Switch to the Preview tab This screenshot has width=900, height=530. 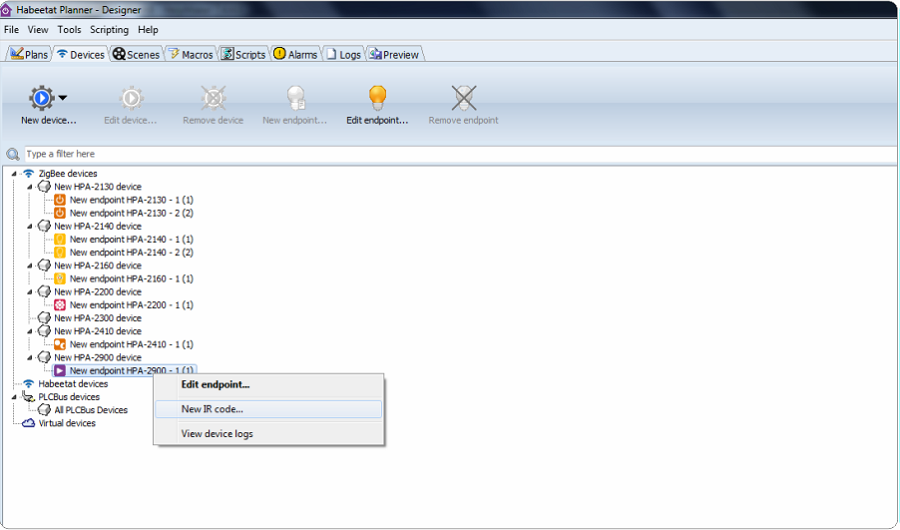pyautogui.click(x=394, y=54)
